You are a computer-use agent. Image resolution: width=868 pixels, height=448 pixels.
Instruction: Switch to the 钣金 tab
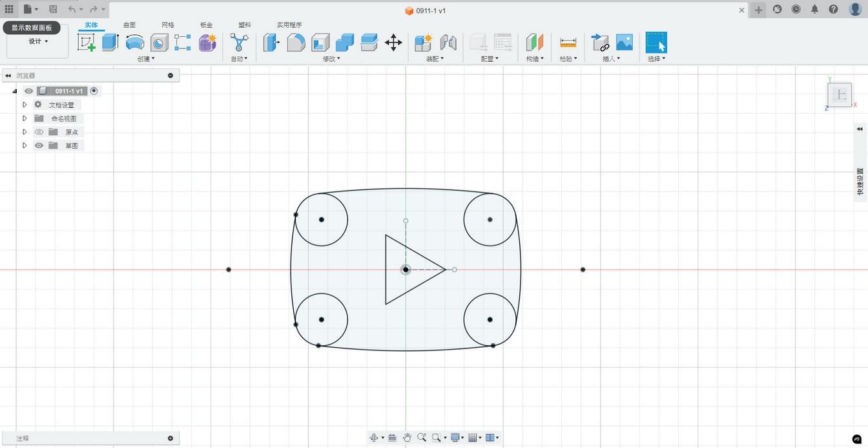tap(206, 25)
